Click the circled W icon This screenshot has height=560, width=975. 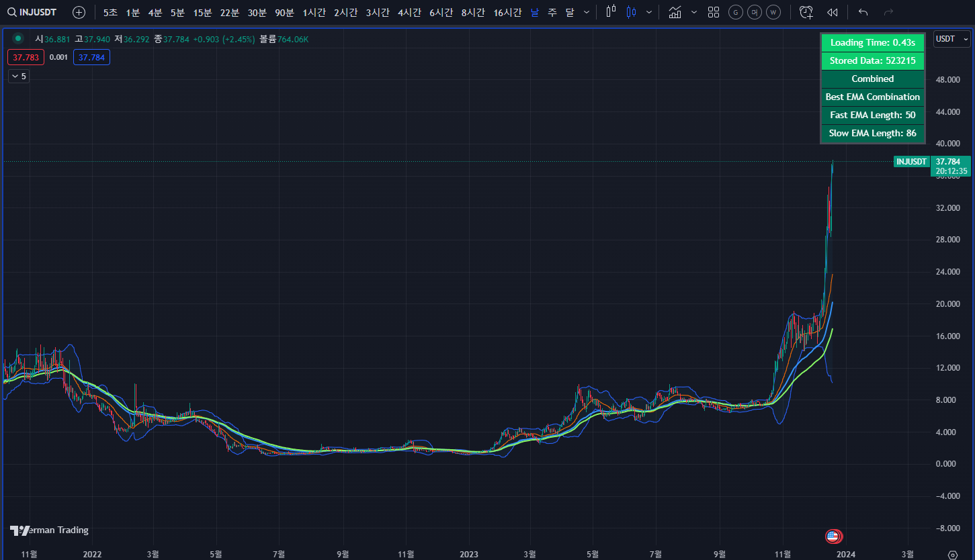[773, 12]
